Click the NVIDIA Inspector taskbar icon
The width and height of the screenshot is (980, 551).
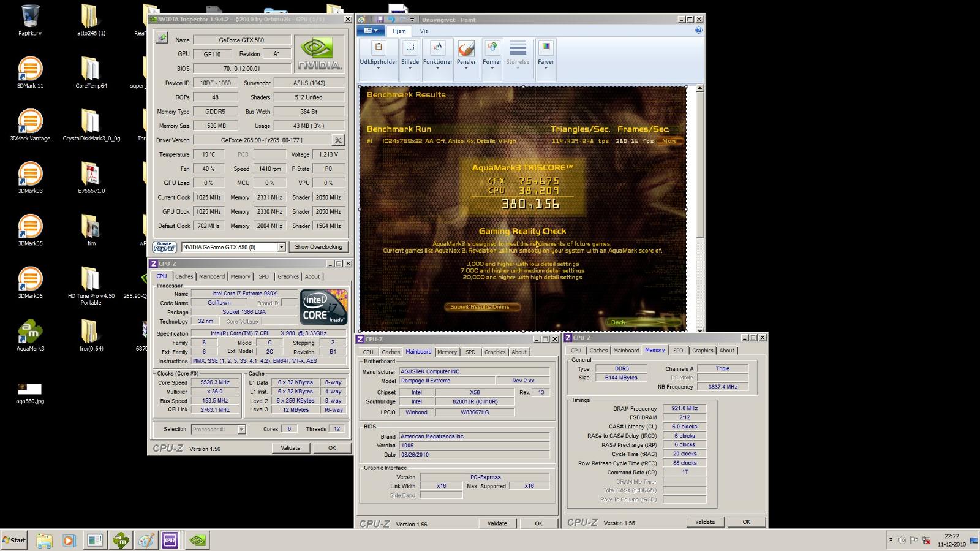click(198, 540)
